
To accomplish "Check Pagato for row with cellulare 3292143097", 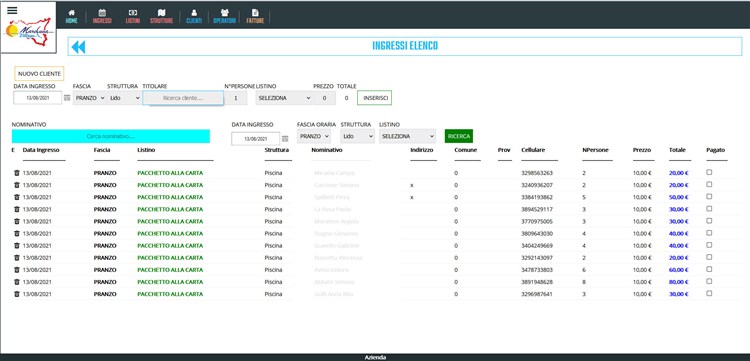I will click(709, 257).
